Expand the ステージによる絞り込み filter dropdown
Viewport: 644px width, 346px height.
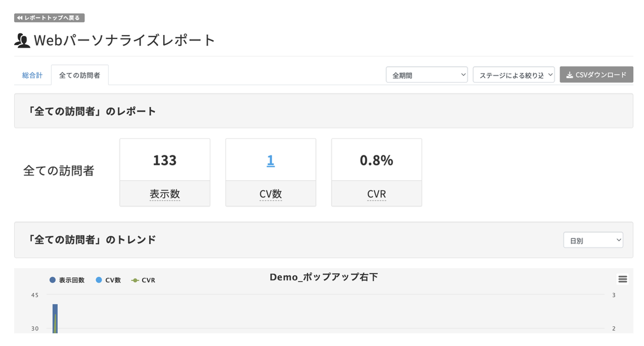click(513, 75)
